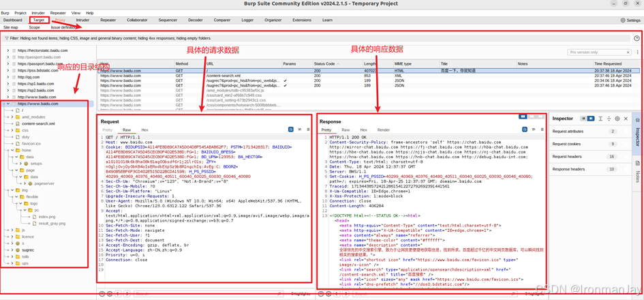The width and height of the screenshot is (644, 300).
Task: Expand http://qq.com tree node
Action: [8, 77]
